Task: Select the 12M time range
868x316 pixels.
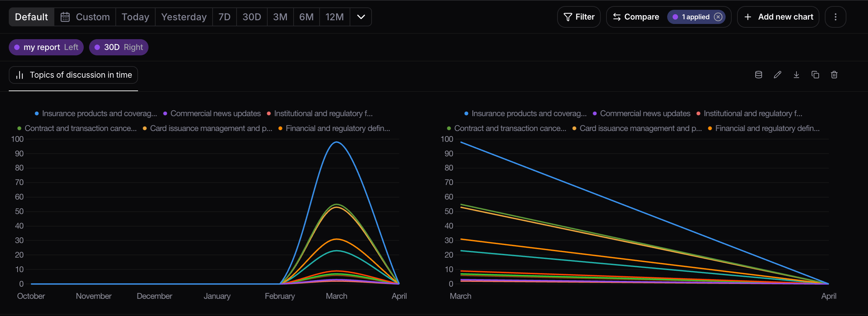Action: click(x=334, y=17)
